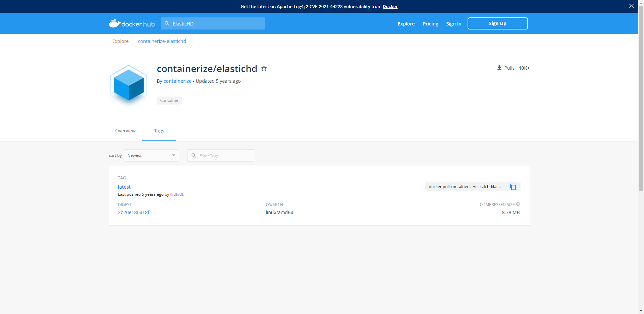Screen dimensions: 644x314
Task: Click the 10K+ pulls count
Action: pyautogui.click(x=524, y=68)
